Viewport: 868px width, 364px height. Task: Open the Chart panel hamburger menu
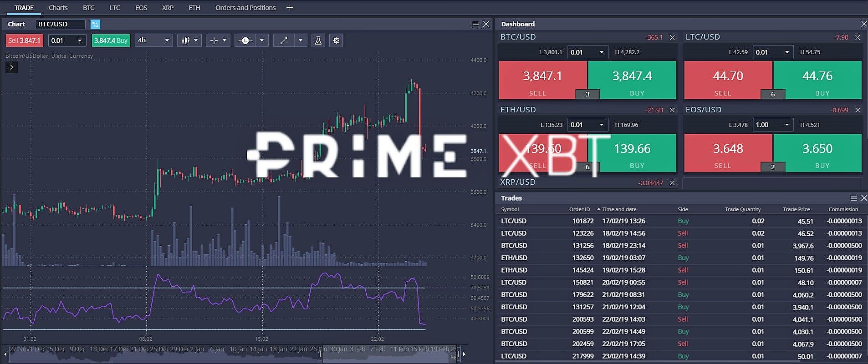pos(475,24)
